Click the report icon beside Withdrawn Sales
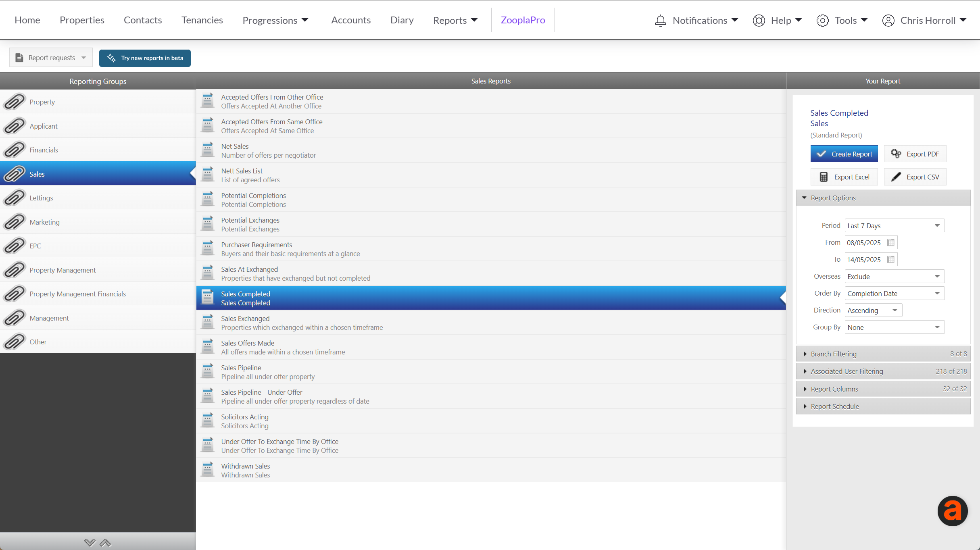Screen dimensions: 980x550 (x=207, y=470)
